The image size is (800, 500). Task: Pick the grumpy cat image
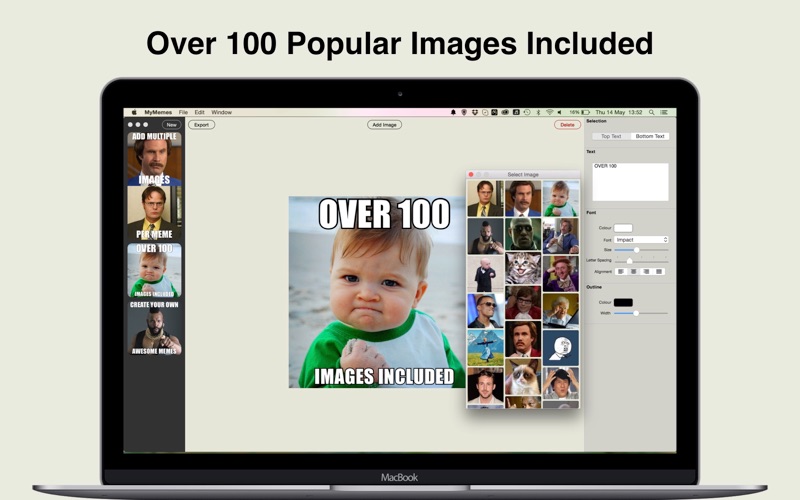pos(523,377)
